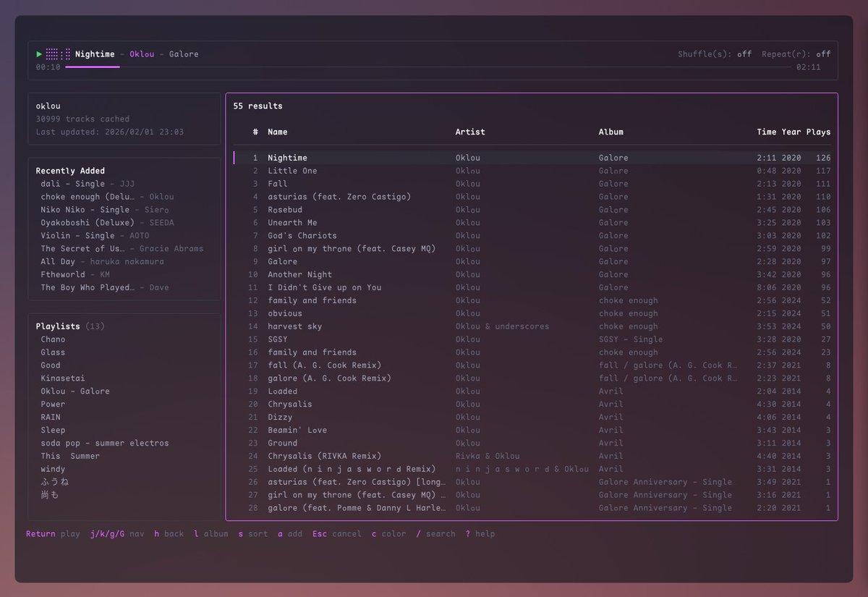Sort results by Year column header

tap(791, 132)
